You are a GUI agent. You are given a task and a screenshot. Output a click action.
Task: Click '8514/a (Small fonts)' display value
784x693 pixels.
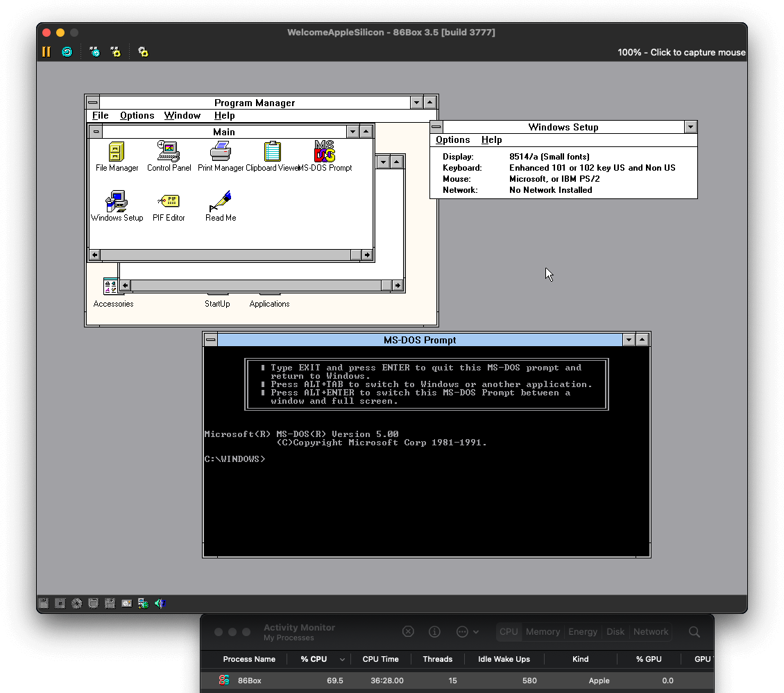(x=549, y=157)
